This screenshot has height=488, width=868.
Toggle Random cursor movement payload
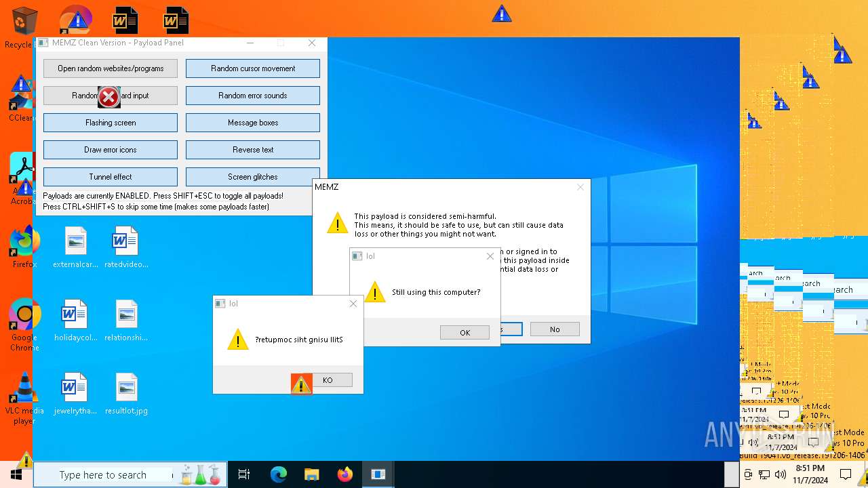(253, 68)
